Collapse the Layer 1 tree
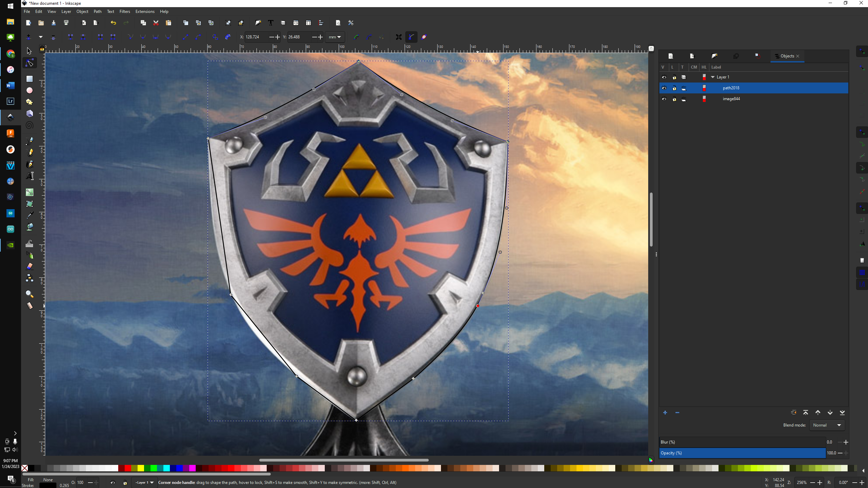This screenshot has height=488, width=868. [713, 77]
